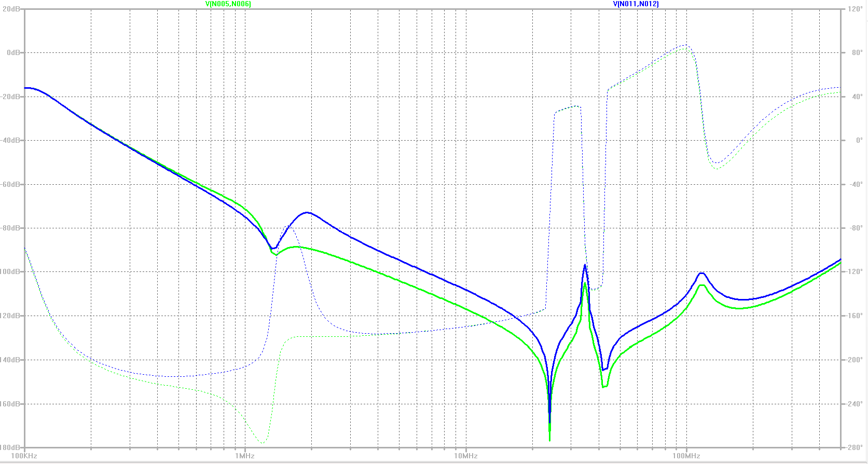The width and height of the screenshot is (868, 464).
Task: Click the -160° phase axis label
Action: (x=855, y=316)
